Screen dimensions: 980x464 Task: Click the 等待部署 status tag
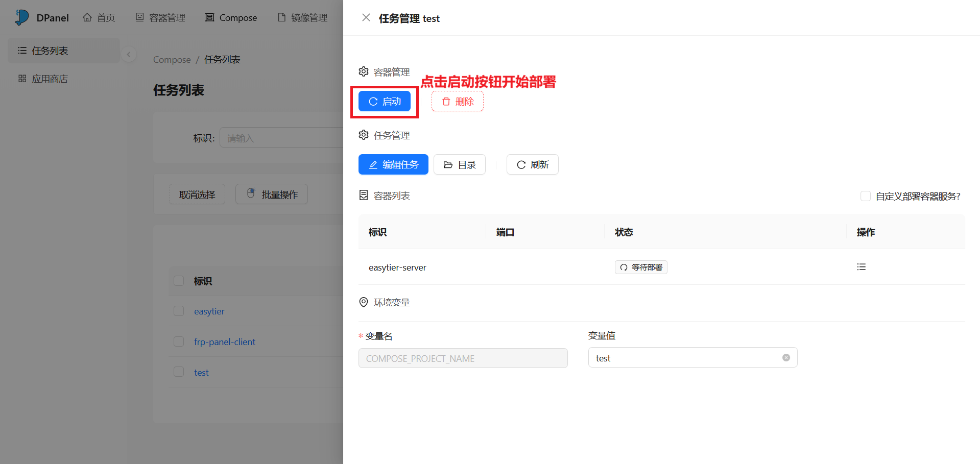641,267
